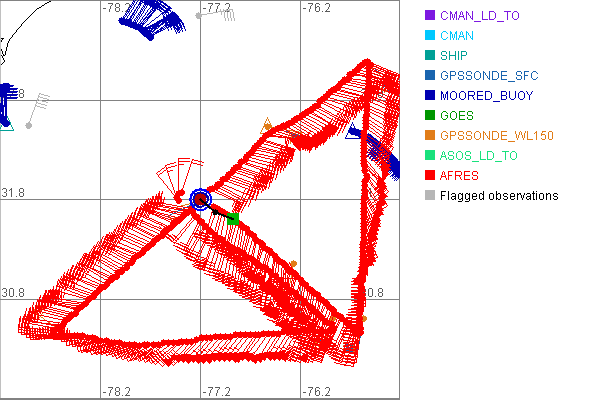Select the AFRES legend text
The width and height of the screenshot is (600, 400).
point(459,176)
